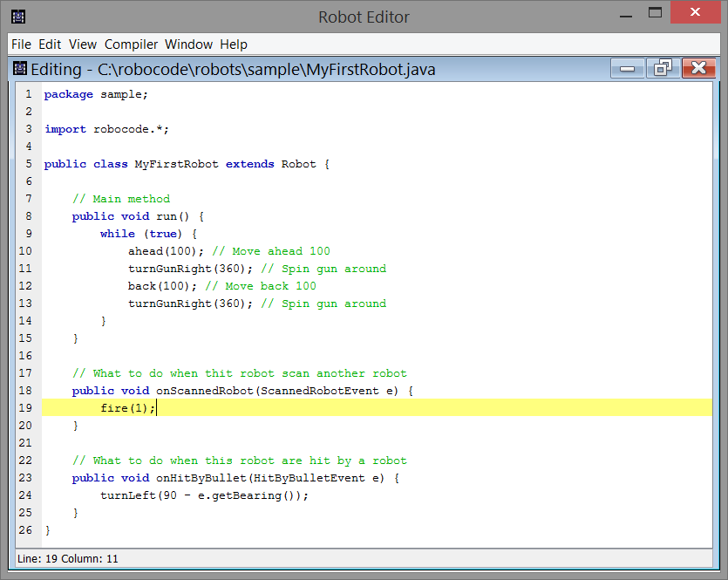
Task: Restore down the MyFirstRobot.java inner window
Action: tap(663, 68)
